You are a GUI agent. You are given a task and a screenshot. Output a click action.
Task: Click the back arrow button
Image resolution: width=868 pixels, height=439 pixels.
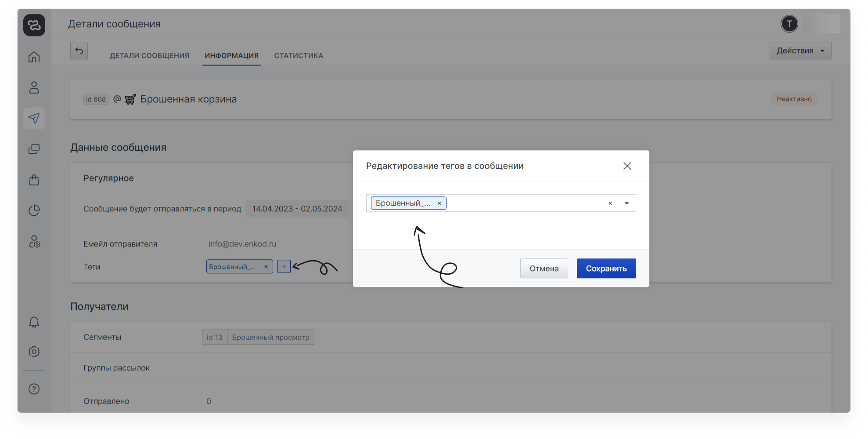tap(79, 51)
